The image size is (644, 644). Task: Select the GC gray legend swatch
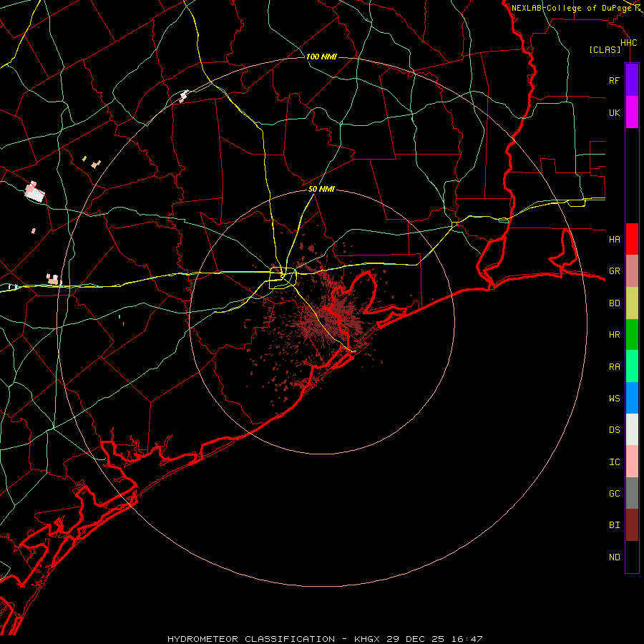pyautogui.click(x=632, y=493)
